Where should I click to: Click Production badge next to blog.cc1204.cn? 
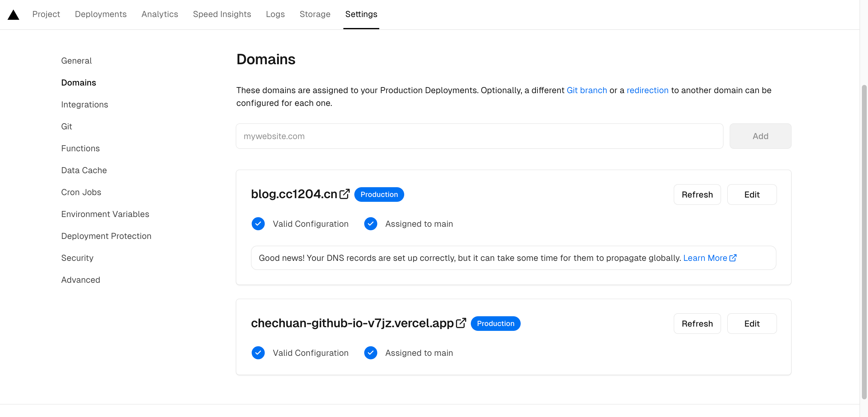coord(379,194)
